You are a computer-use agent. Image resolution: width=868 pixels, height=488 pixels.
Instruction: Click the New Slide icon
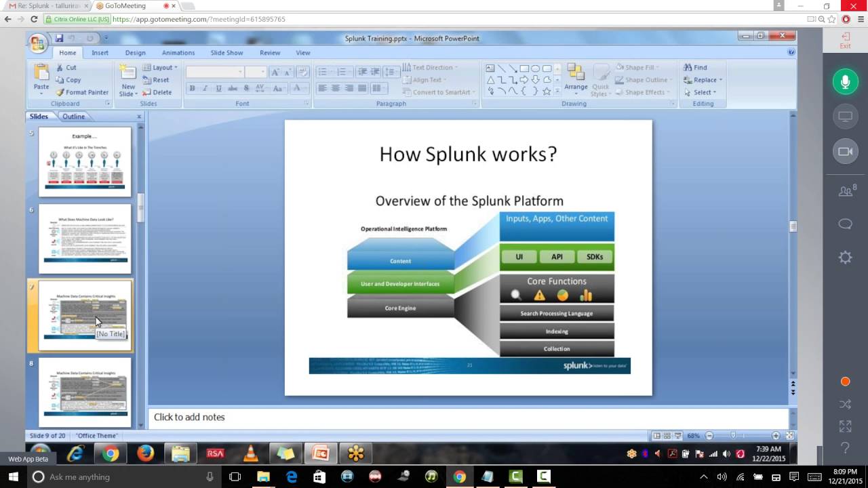click(127, 73)
